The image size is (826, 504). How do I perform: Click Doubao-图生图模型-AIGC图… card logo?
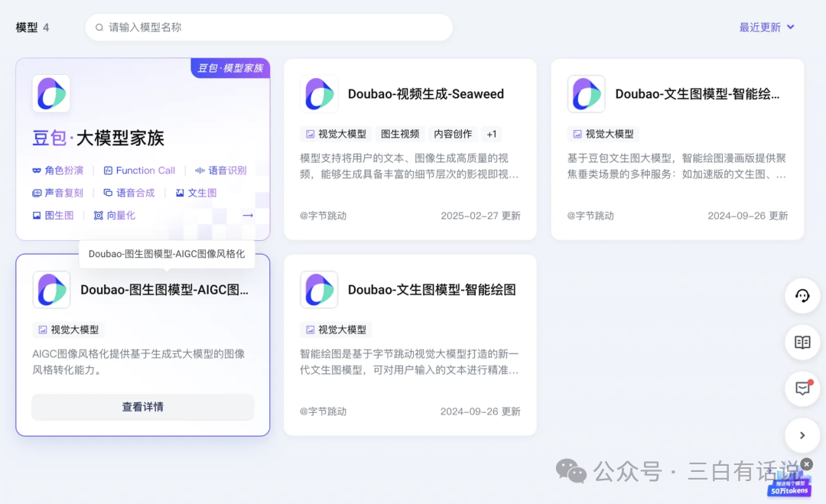[x=51, y=290]
